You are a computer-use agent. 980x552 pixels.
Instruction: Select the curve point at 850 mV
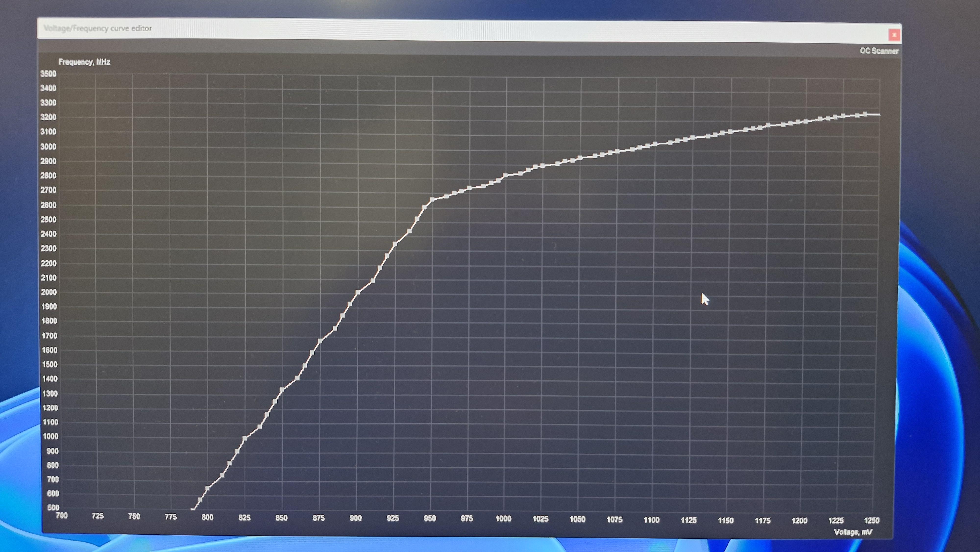282,390
